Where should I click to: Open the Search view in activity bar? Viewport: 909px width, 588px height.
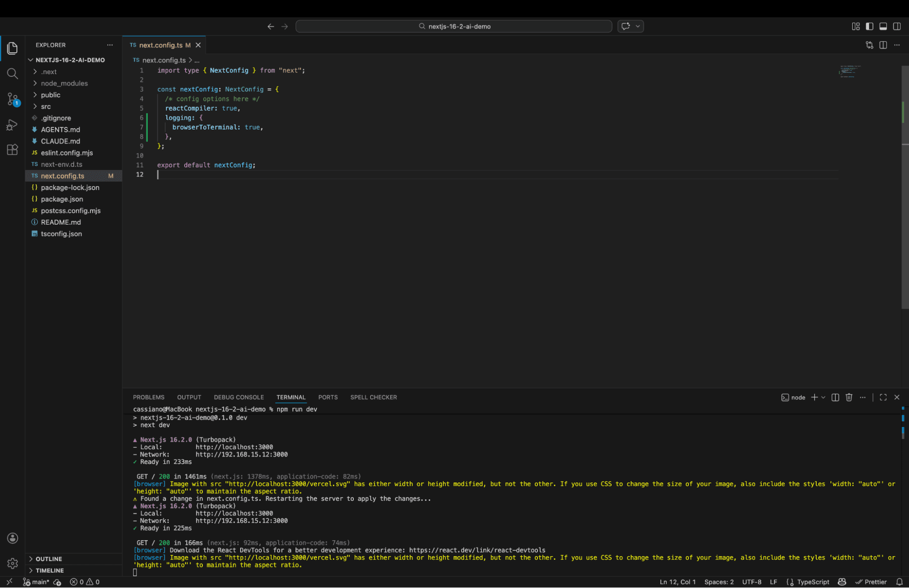click(x=12, y=73)
